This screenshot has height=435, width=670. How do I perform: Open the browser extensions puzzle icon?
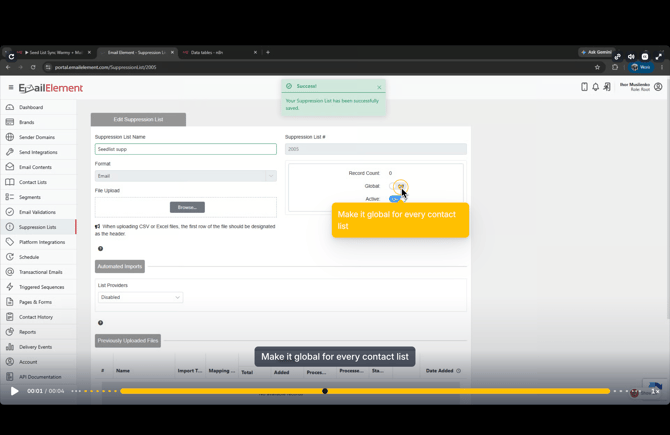pyautogui.click(x=615, y=67)
